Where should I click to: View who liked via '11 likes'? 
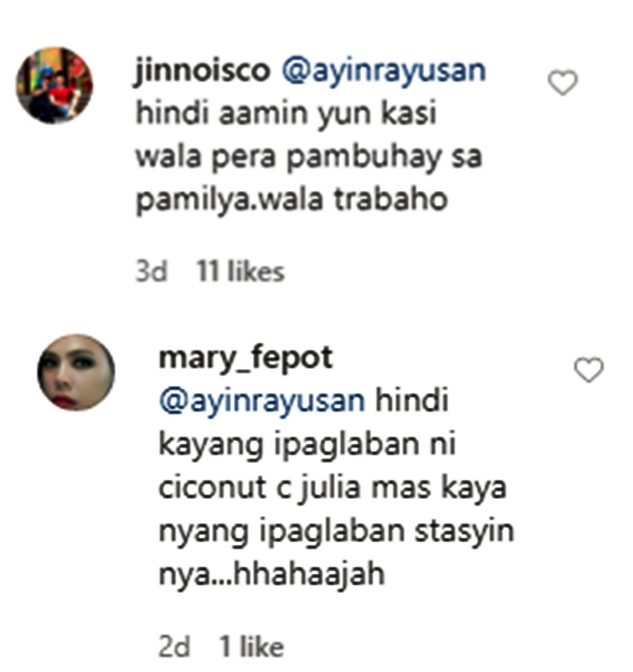click(241, 272)
